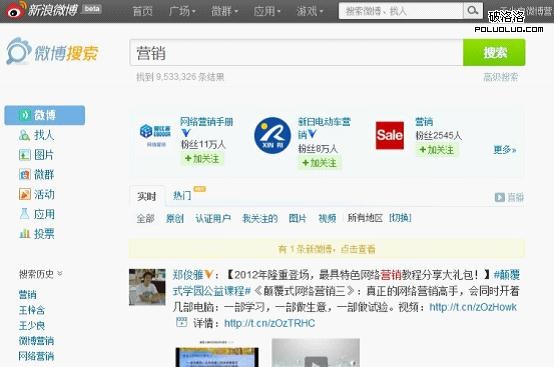Viewport: 554px width, 367px height.
Task: Click the main search field containing 营销
Action: point(296,53)
